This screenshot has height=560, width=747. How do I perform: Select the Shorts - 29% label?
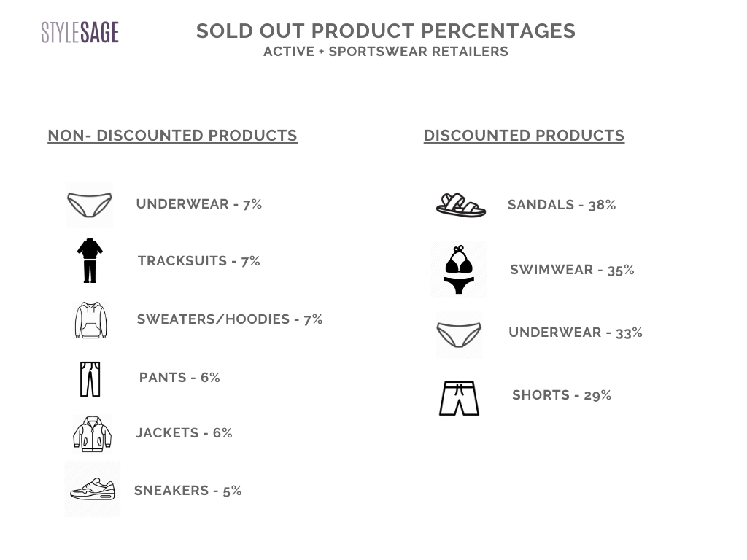tap(562, 395)
